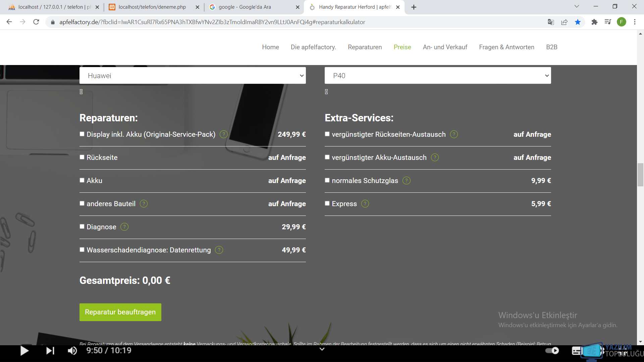Check normales Schutzglas checkbox
The height and width of the screenshot is (362, 644).
(327, 180)
